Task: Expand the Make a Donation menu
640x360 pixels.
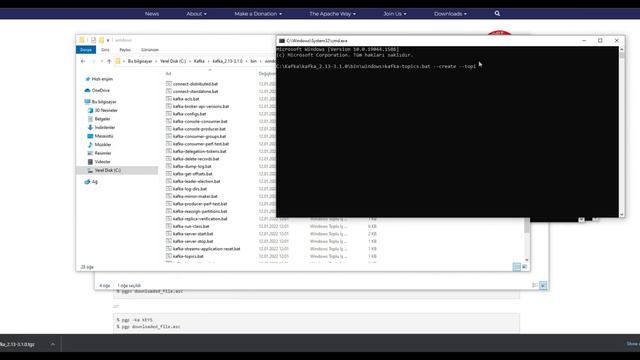Action: (258, 14)
